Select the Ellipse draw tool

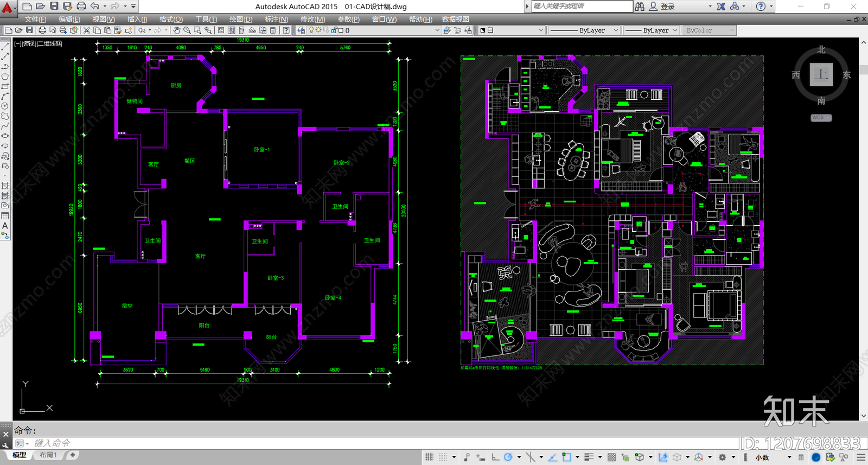(5, 136)
